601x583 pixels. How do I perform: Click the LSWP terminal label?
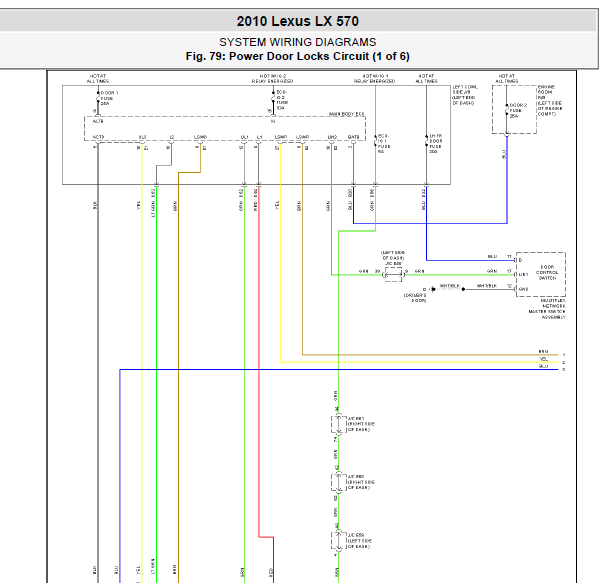(x=281, y=137)
